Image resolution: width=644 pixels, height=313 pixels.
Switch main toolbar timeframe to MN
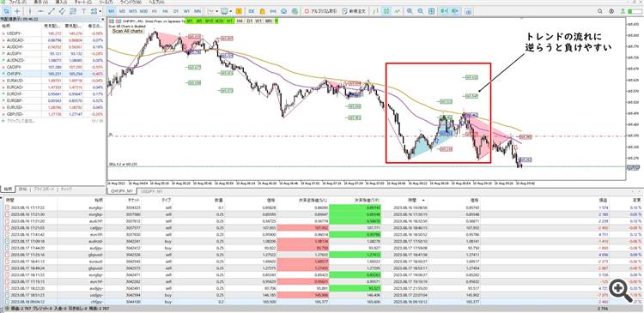pos(197,11)
